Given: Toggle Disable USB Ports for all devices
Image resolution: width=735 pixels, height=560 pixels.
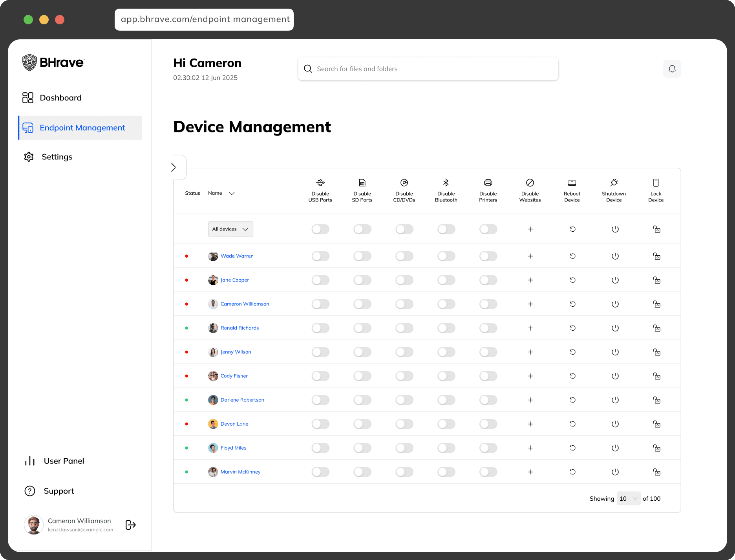Looking at the screenshot, I should point(320,229).
